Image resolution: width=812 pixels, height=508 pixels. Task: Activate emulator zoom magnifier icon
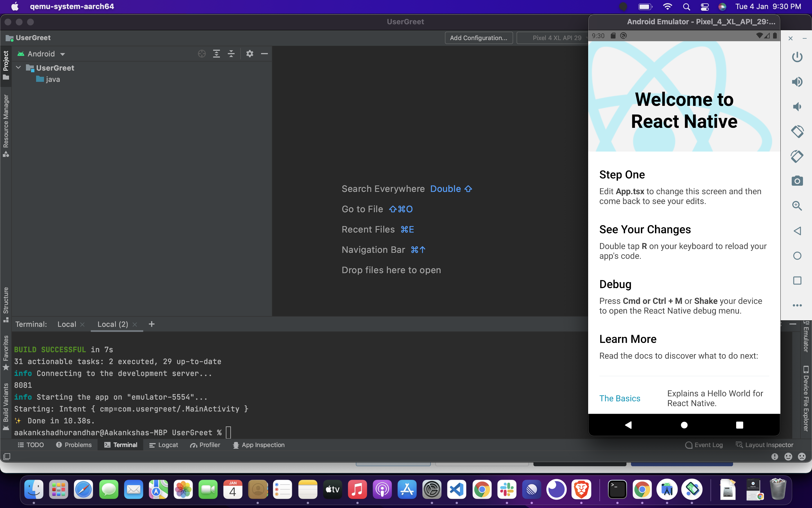tap(797, 206)
